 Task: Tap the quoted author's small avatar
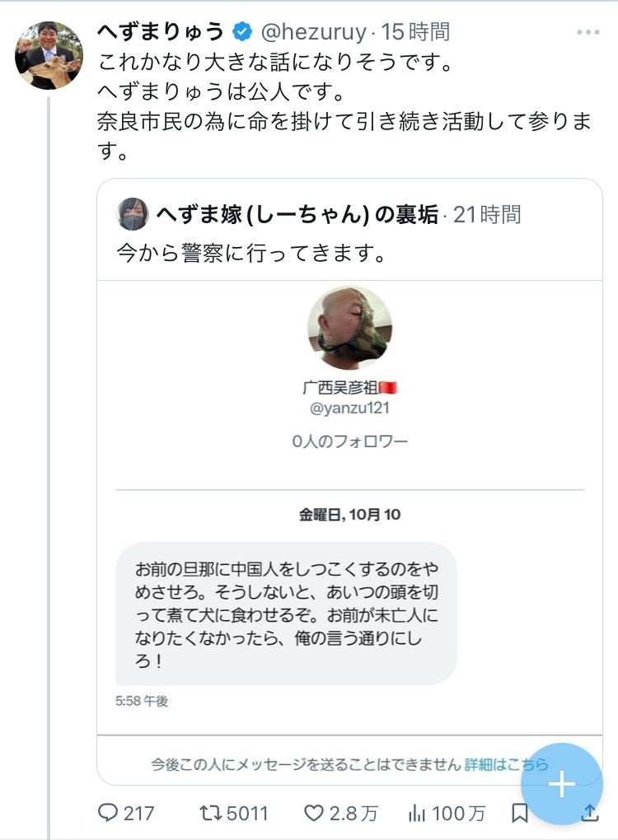(133, 214)
